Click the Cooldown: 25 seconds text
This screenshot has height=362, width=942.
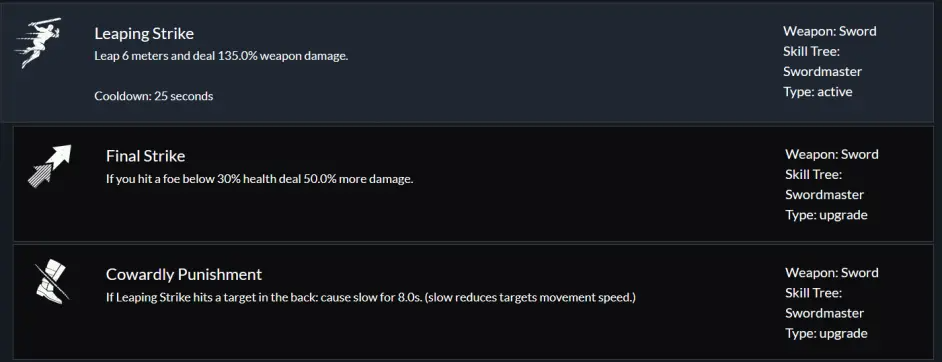pos(154,96)
